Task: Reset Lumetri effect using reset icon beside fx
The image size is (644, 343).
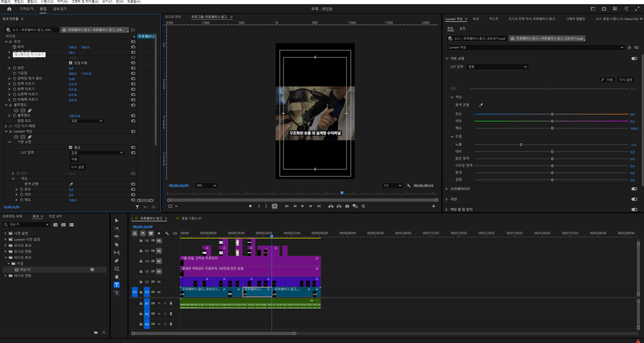Action: click(x=637, y=48)
